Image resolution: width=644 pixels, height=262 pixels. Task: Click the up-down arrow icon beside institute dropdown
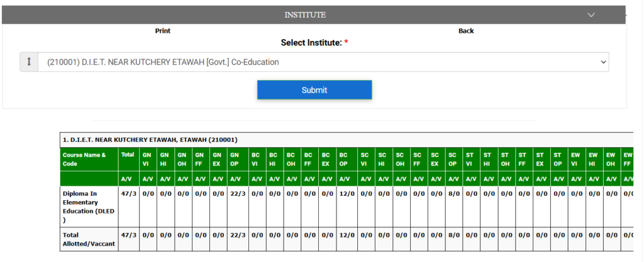coord(28,62)
